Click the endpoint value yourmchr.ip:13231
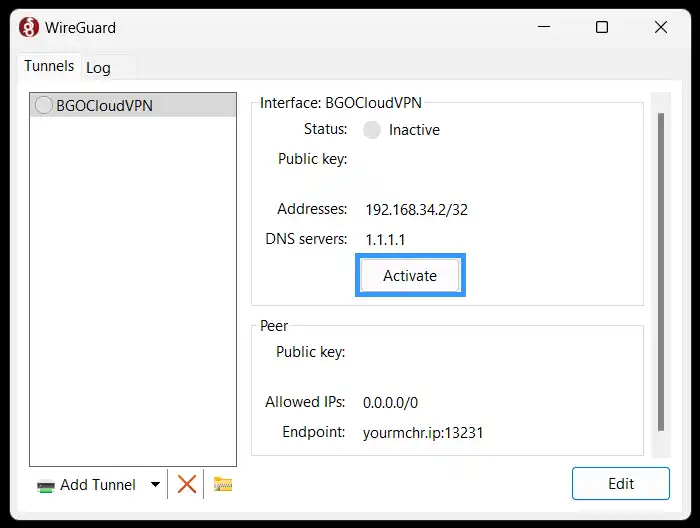700x528 pixels. pos(423,432)
